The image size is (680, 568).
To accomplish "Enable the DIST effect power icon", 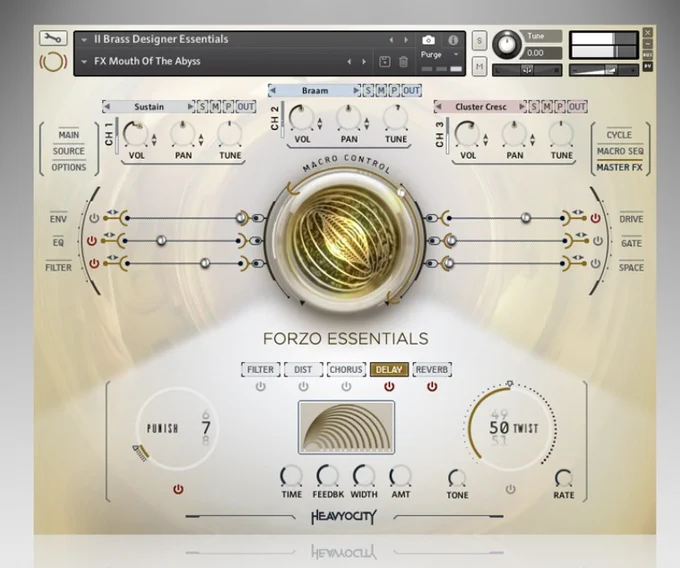I will [x=303, y=386].
